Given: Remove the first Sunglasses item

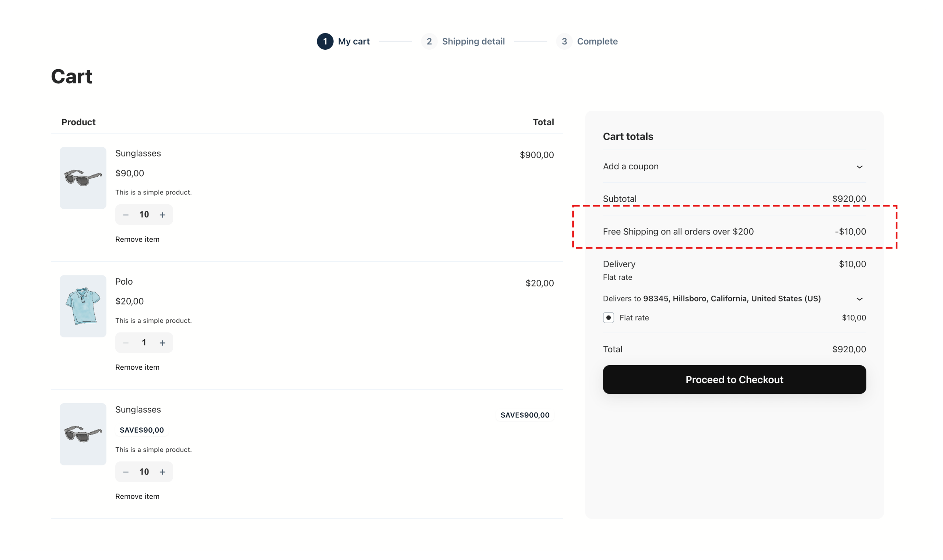Looking at the screenshot, I should pyautogui.click(x=137, y=239).
